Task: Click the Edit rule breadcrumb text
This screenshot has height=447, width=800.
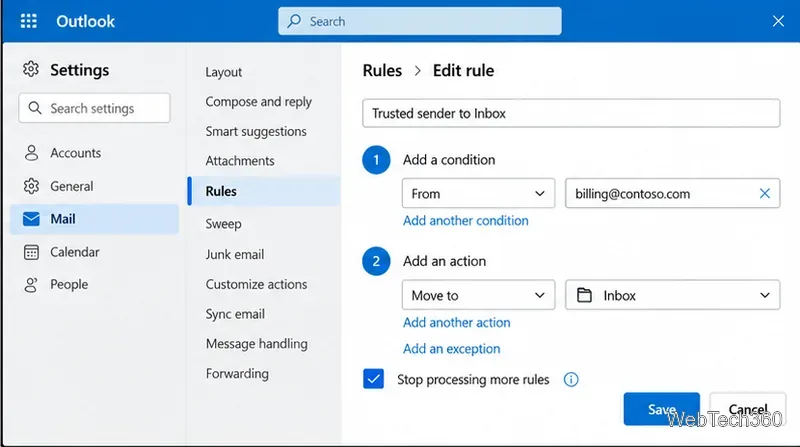Action: (463, 70)
